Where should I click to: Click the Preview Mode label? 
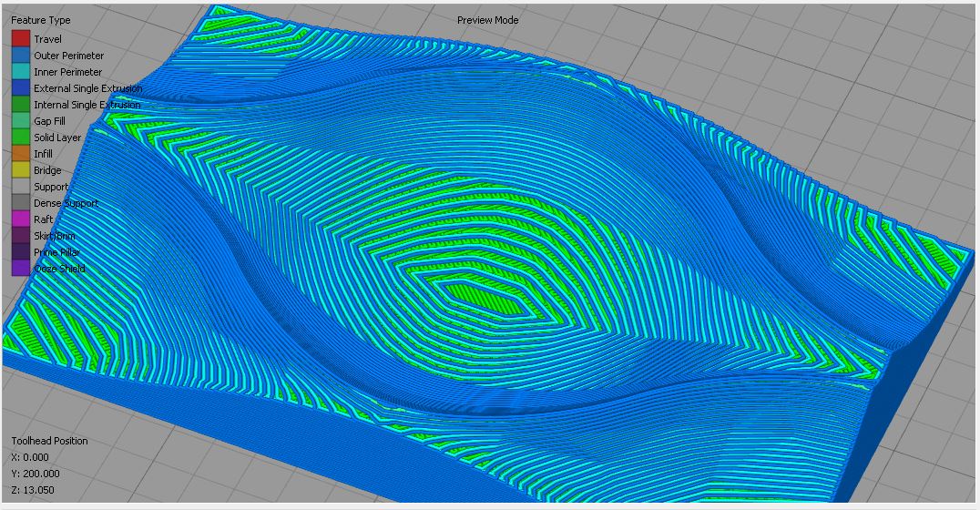487,20
